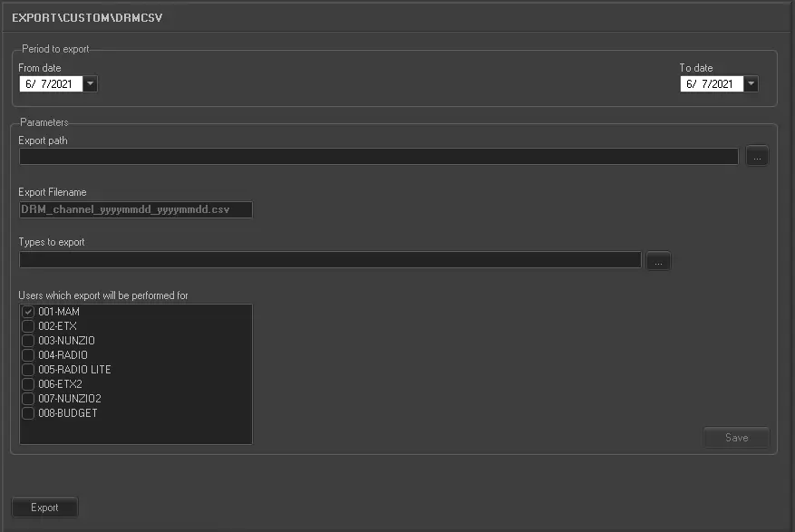
Task: Toggle the 008-BUDGET user checkbox
Action: point(28,413)
